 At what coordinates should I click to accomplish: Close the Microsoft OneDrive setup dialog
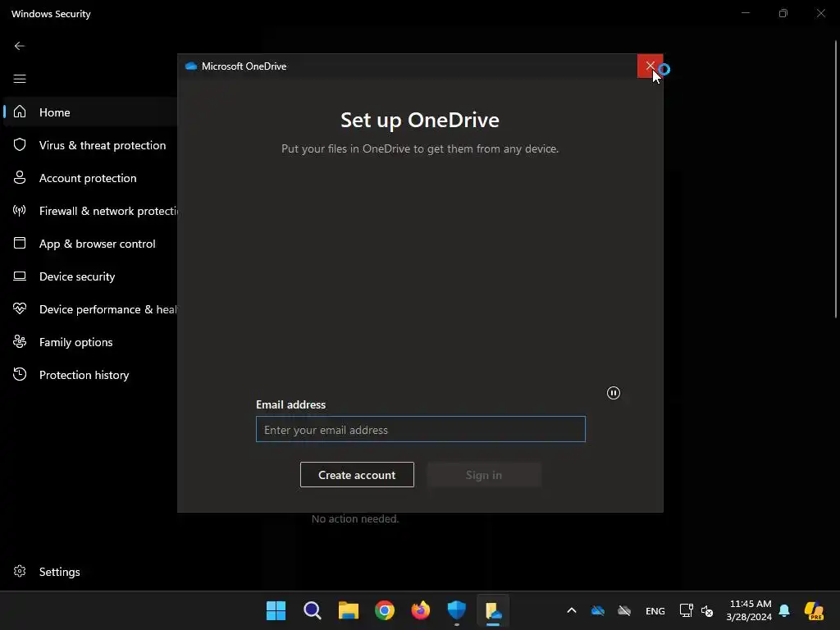click(650, 66)
